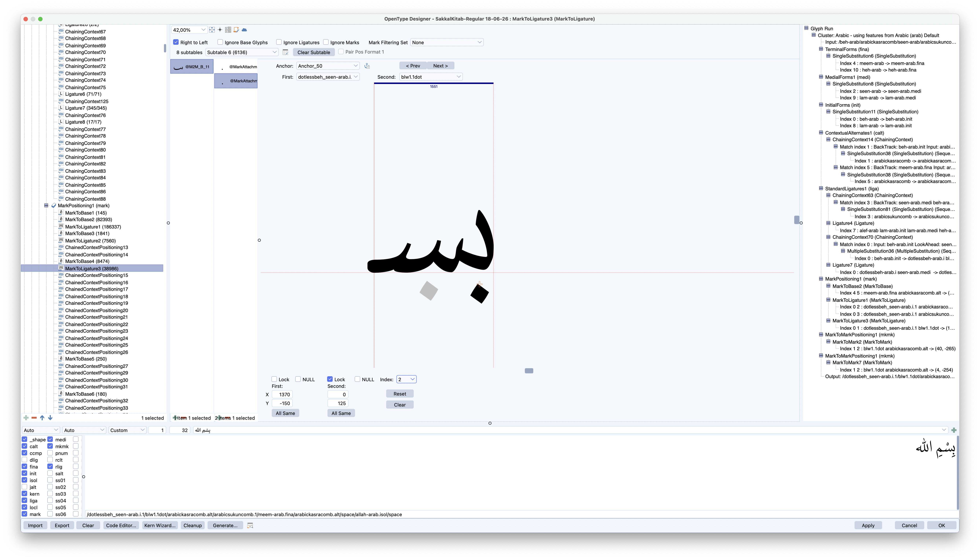Screen dimensions: 980x560
Task: Click the ChainedContextPositioning15 lookup icon
Action: point(61,275)
